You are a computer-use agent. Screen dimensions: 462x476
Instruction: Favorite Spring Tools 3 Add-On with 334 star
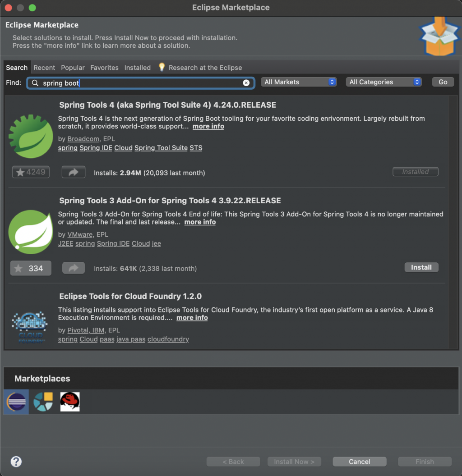pos(31,268)
